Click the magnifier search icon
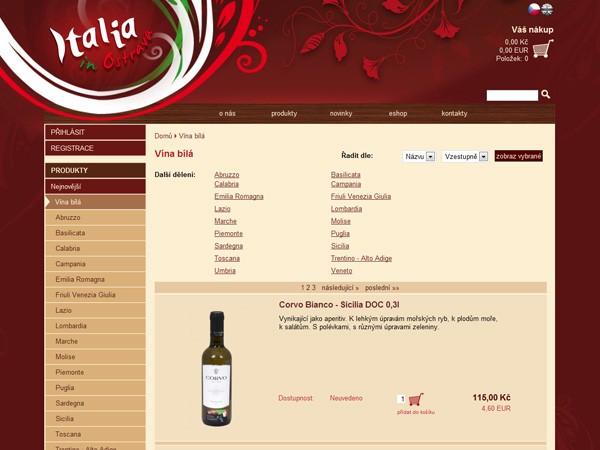The image size is (600, 450). click(x=546, y=94)
